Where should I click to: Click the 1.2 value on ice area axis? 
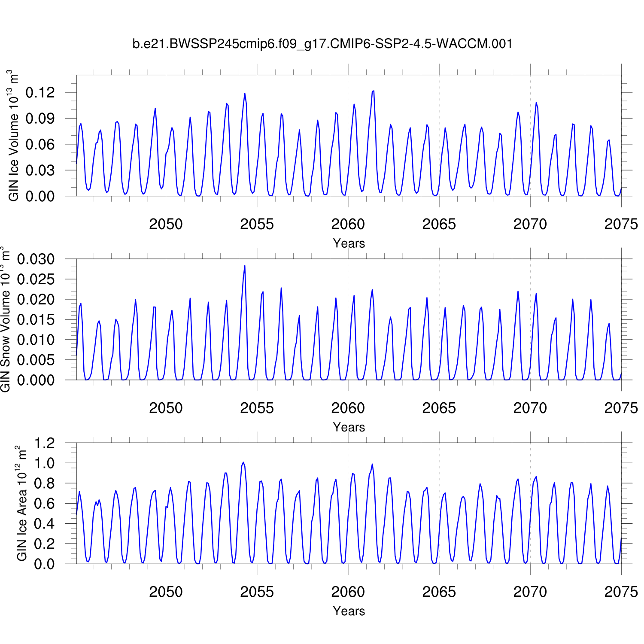click(45, 443)
